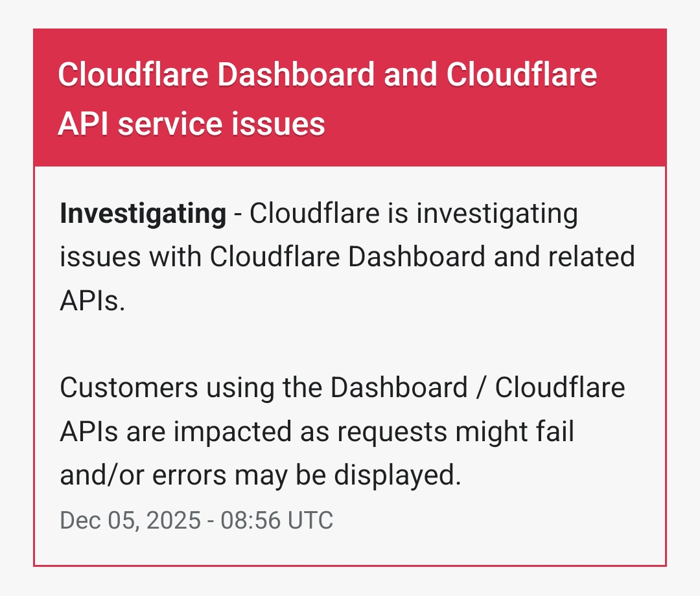Click the 'Dashboard / Cloudflare' text in the body
The height and width of the screenshot is (596, 700).
tap(478, 388)
